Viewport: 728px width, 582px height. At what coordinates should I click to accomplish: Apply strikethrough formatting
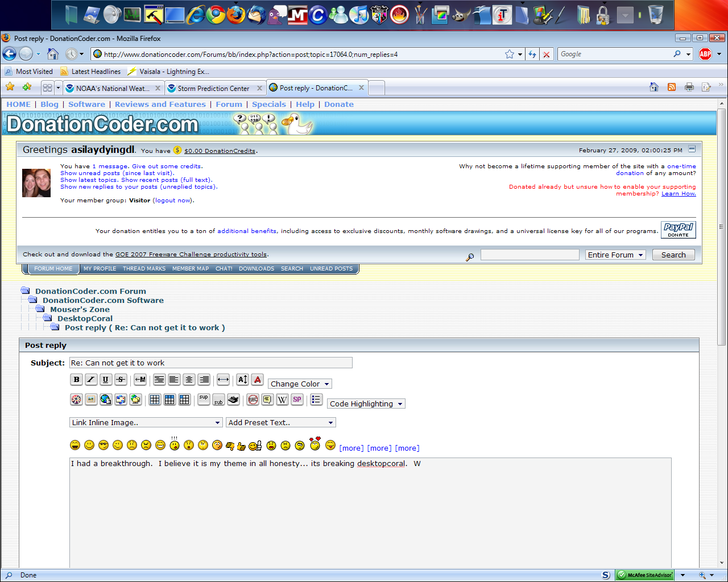(x=121, y=380)
